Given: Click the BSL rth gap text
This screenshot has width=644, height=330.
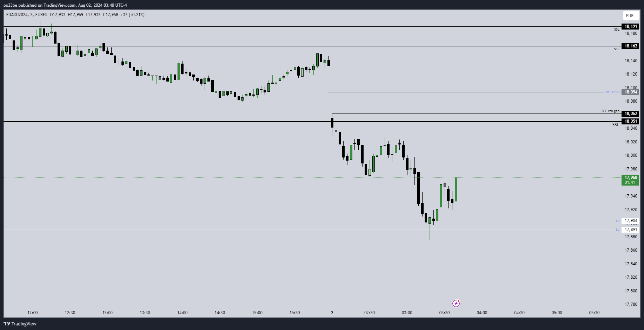Looking at the screenshot, I should pyautogui.click(x=610, y=111).
